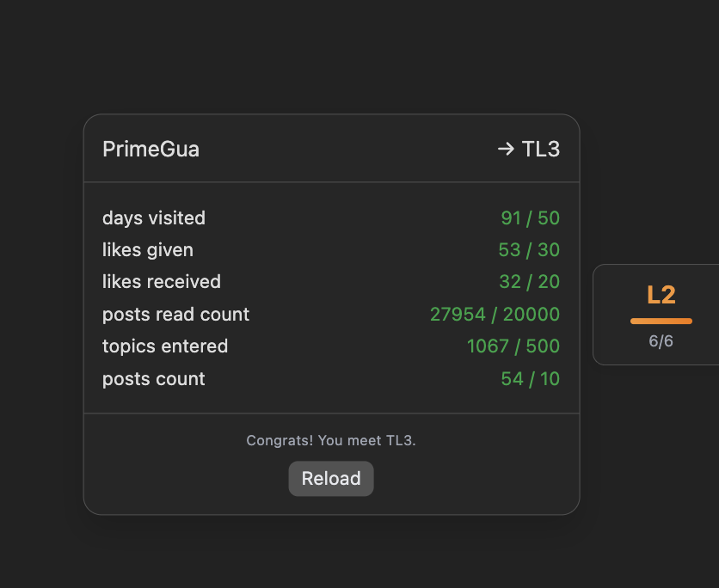The width and height of the screenshot is (719, 588).
Task: Click the 53 / 30 likes value
Action: tap(529, 250)
